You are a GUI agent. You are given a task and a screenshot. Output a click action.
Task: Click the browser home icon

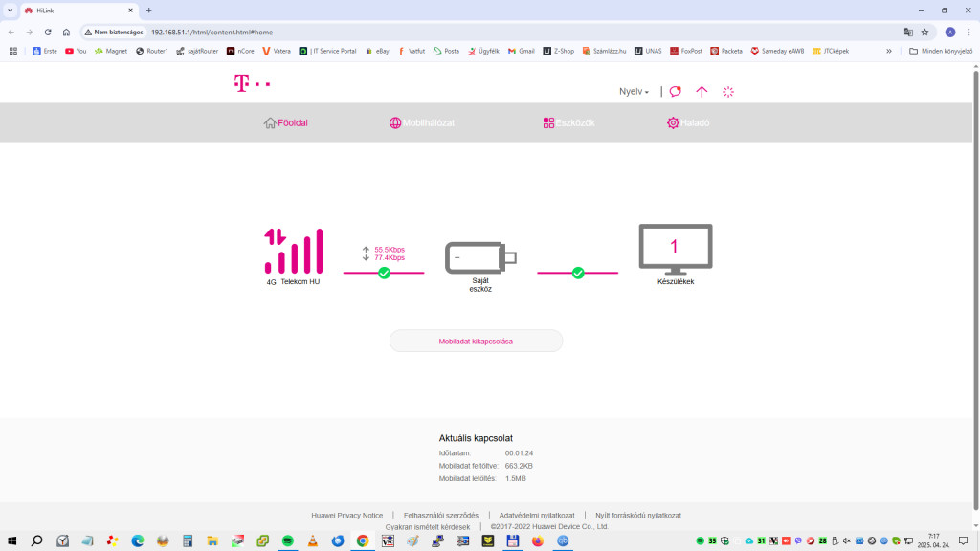[66, 32]
